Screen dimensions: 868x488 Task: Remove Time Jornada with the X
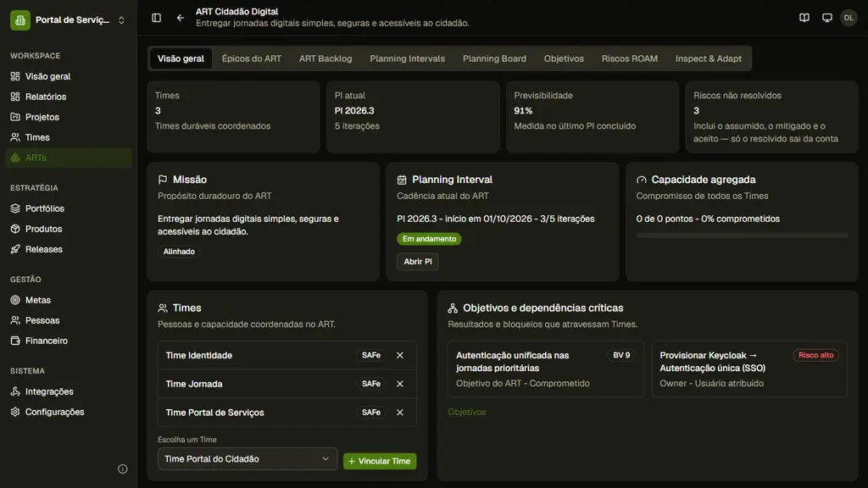click(400, 384)
